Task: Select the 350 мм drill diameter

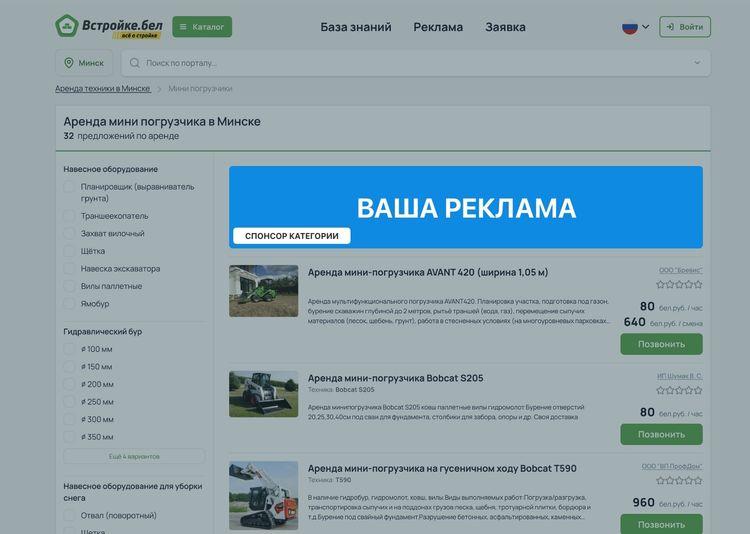Action: point(69,437)
